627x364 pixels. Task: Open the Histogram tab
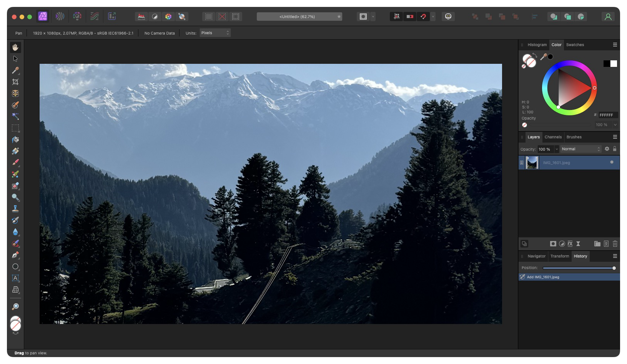pos(537,45)
